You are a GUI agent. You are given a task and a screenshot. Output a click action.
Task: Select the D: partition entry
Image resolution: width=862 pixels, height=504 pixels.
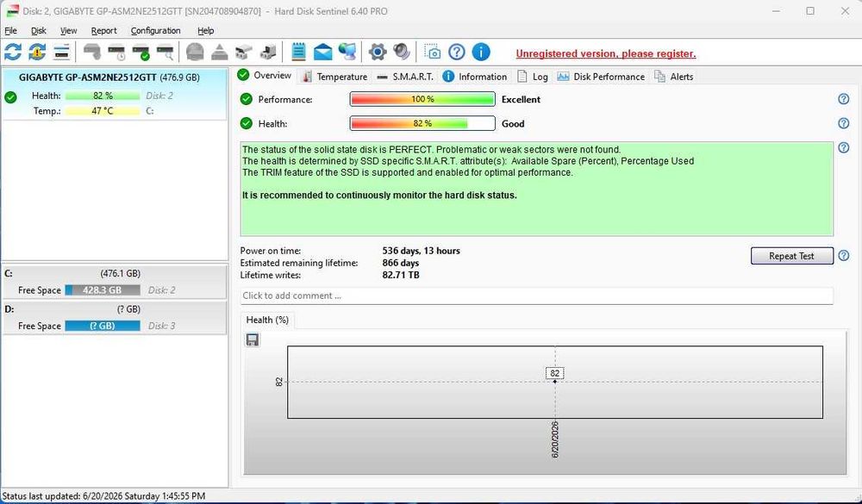coord(115,317)
